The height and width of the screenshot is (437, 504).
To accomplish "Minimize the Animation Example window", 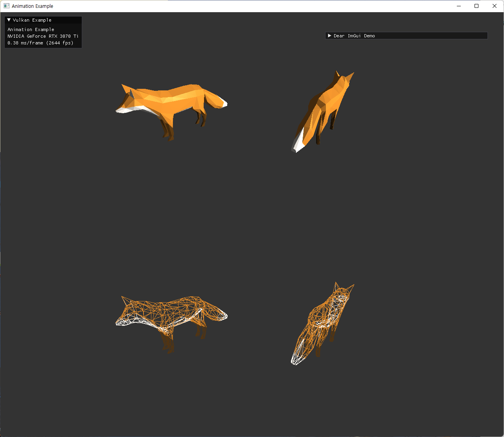I will 459,6.
